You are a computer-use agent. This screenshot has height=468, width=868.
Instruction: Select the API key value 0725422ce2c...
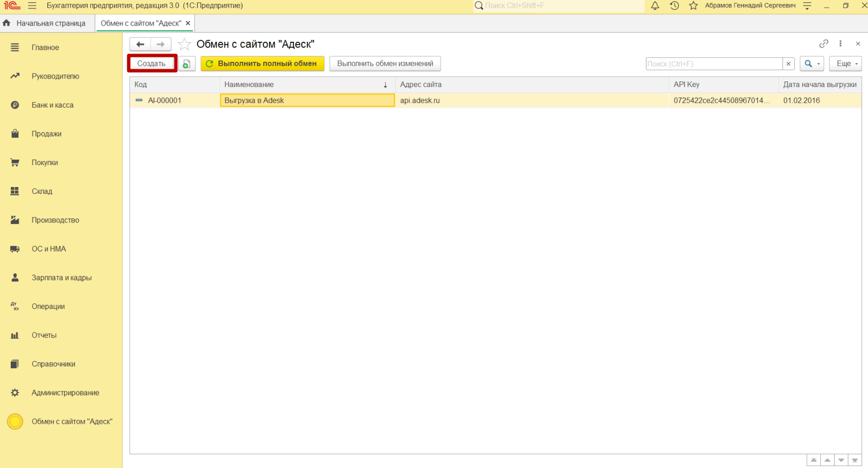tap(724, 100)
